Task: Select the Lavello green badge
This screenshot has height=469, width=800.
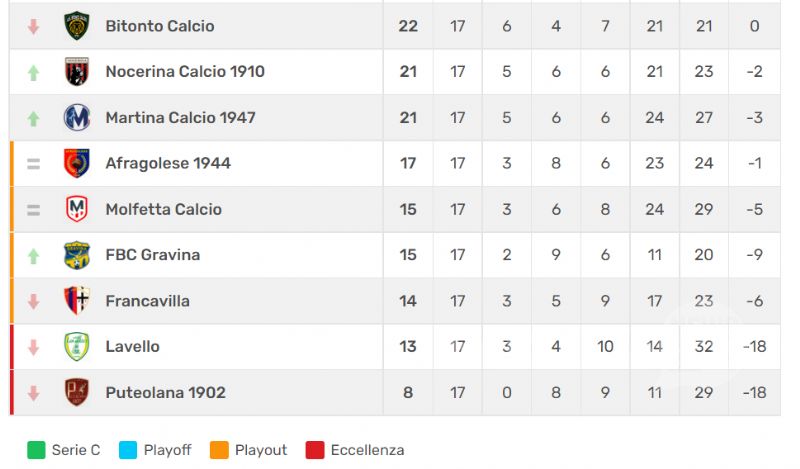Action: [x=77, y=347]
